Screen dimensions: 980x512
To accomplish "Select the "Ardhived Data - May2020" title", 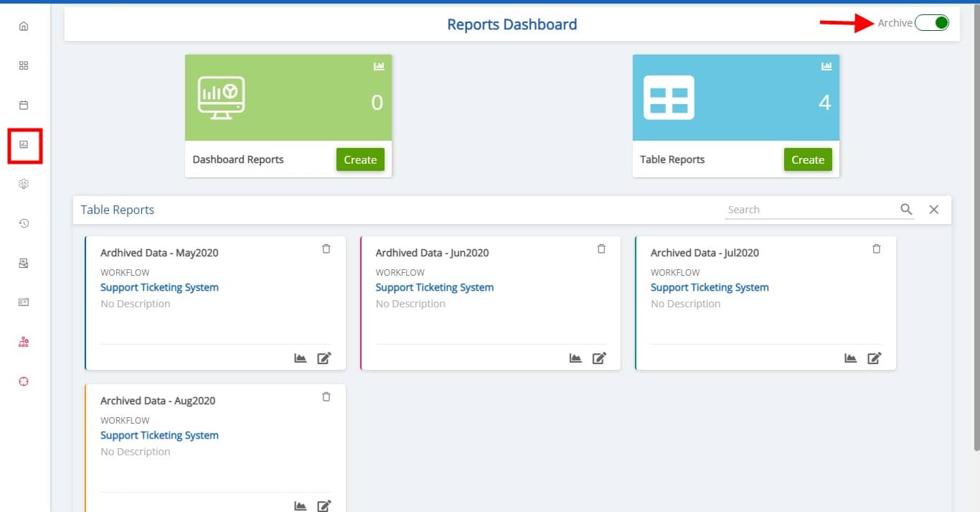I will point(159,253).
